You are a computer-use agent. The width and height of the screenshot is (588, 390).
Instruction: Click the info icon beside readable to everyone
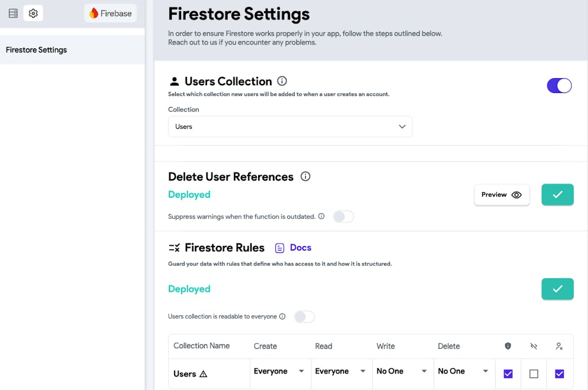(282, 316)
